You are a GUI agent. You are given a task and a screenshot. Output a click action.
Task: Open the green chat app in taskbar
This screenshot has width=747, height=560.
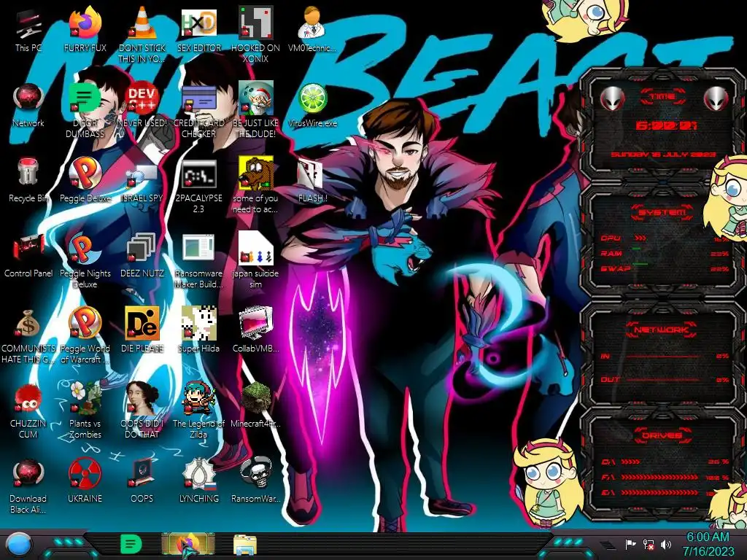click(131, 544)
